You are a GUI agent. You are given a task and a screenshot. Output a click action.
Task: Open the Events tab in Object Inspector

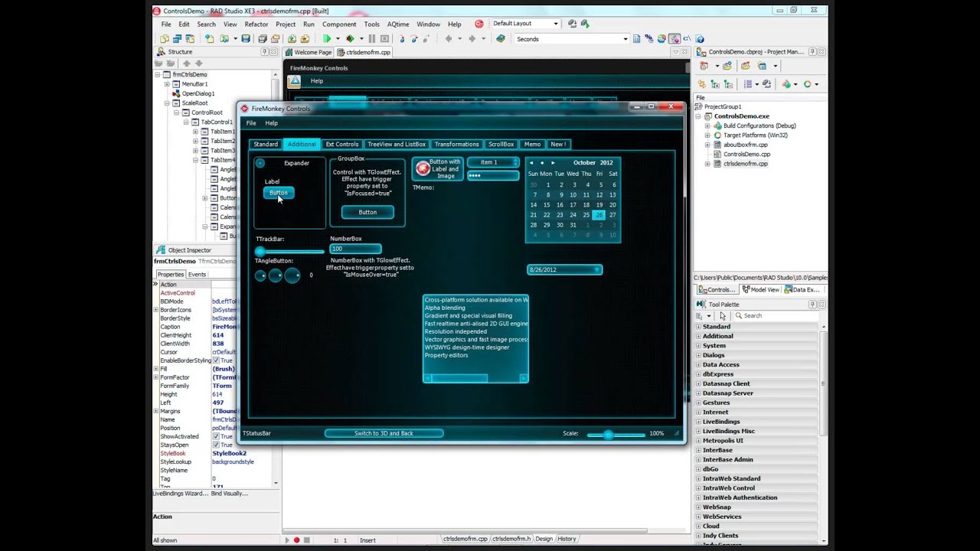[x=197, y=274]
